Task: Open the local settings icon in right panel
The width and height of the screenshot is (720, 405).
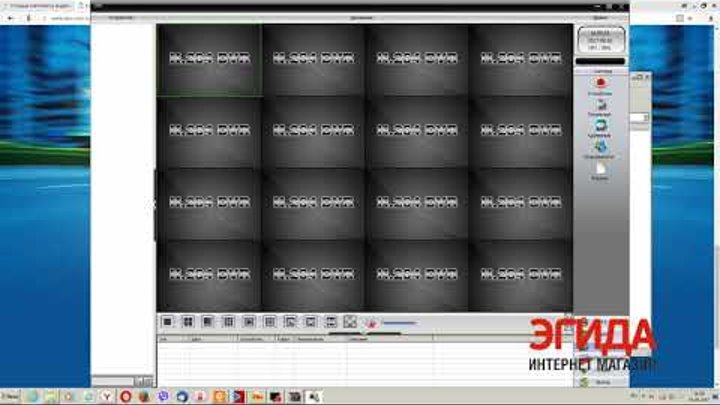Action: click(x=600, y=104)
